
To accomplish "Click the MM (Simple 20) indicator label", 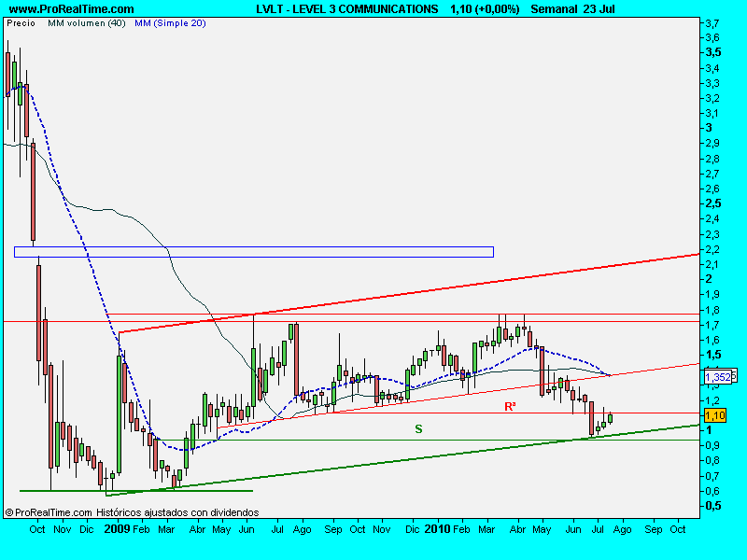I will (x=170, y=22).
